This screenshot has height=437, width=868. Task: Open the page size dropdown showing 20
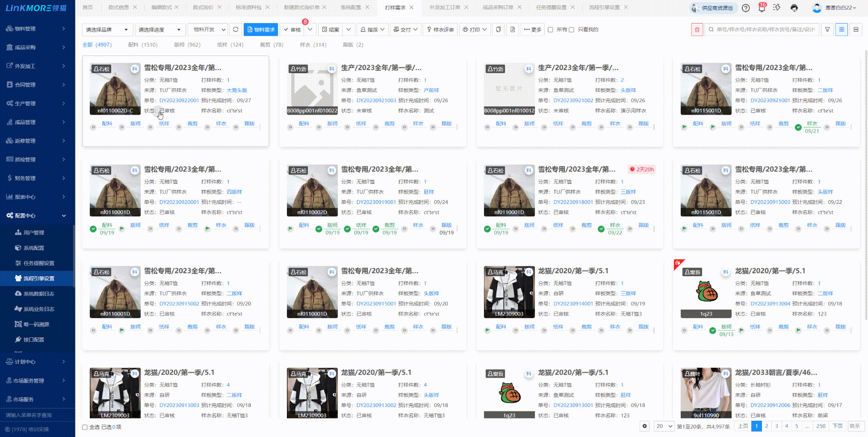pos(664,426)
